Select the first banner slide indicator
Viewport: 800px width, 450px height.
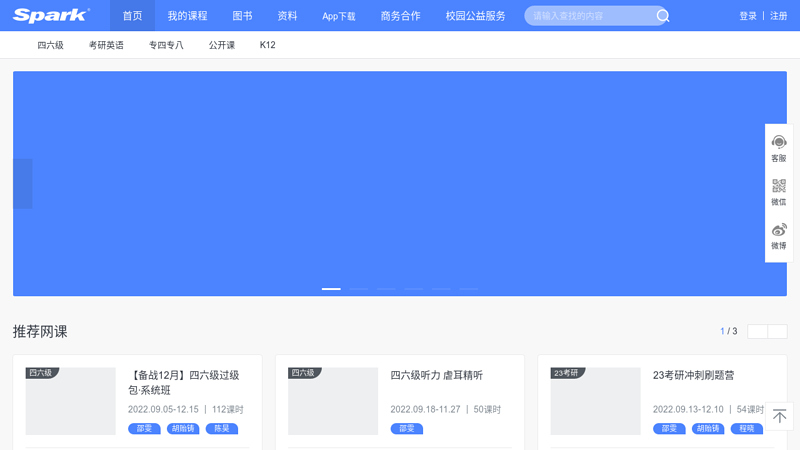(331, 289)
